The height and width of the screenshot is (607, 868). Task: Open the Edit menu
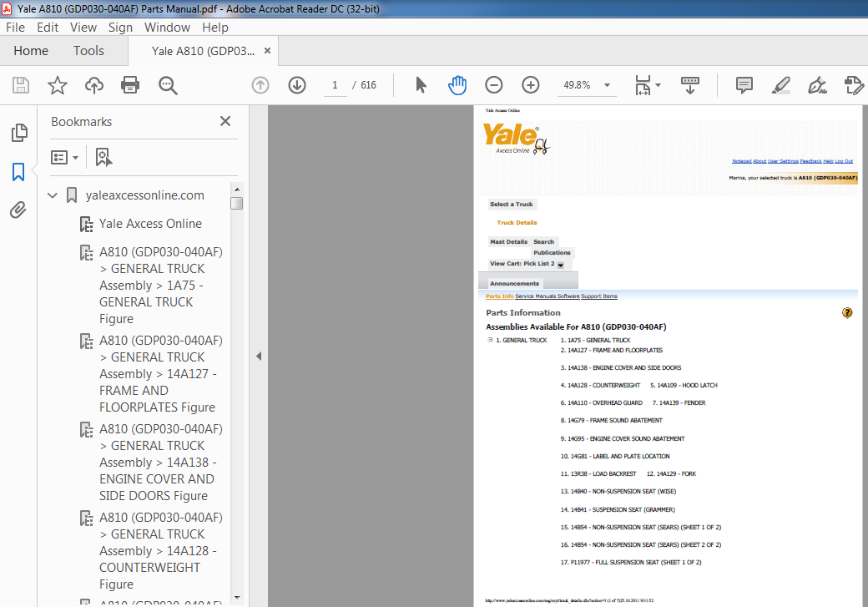coord(48,28)
